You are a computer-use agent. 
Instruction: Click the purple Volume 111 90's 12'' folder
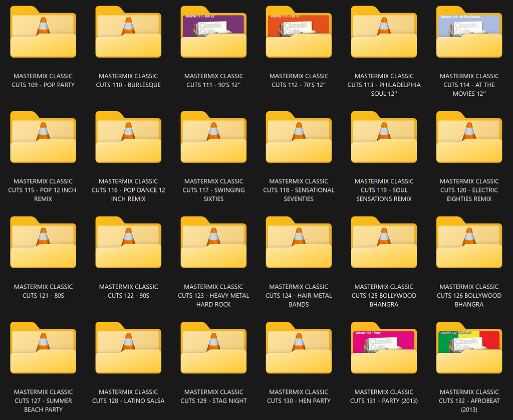point(213,32)
